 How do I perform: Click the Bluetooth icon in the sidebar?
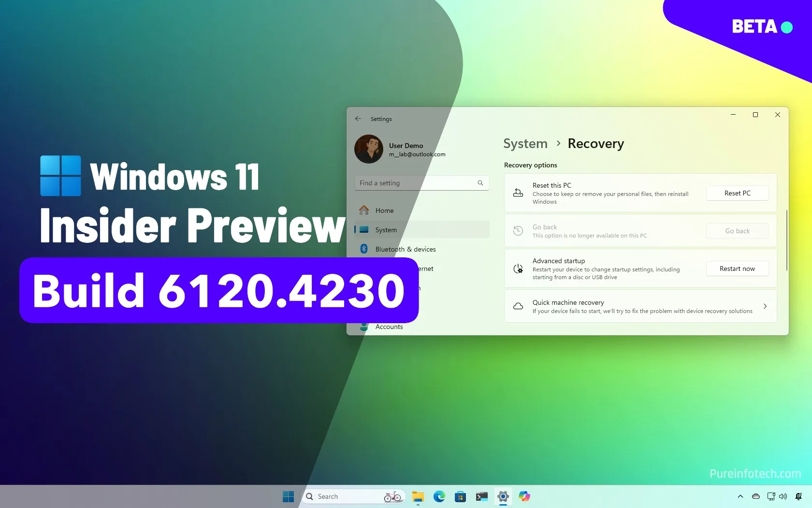tap(364, 249)
